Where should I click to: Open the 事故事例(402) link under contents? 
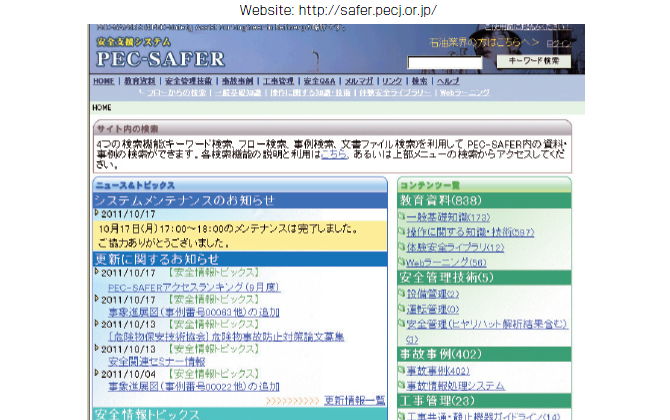tap(438, 371)
